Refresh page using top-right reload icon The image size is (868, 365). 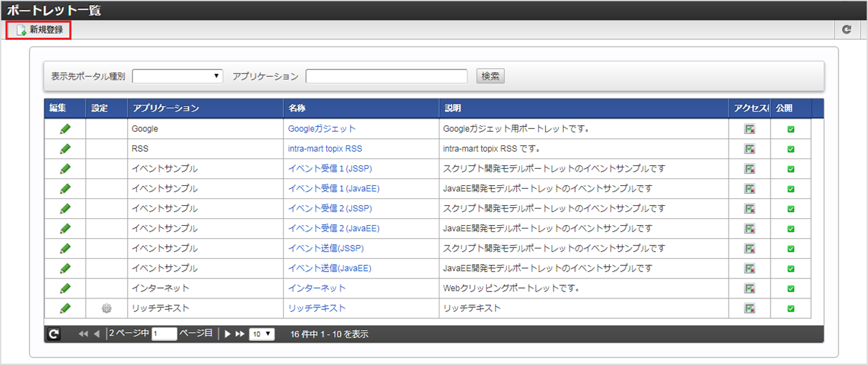point(847,30)
